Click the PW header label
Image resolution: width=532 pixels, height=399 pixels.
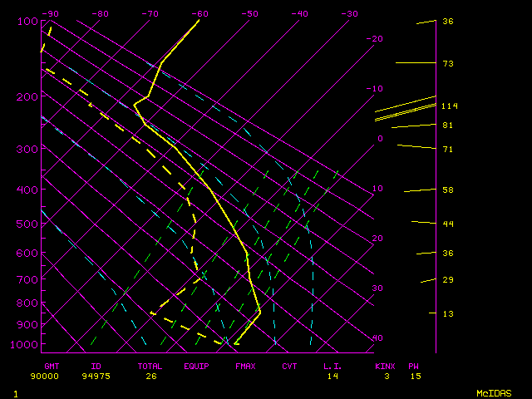click(x=414, y=366)
